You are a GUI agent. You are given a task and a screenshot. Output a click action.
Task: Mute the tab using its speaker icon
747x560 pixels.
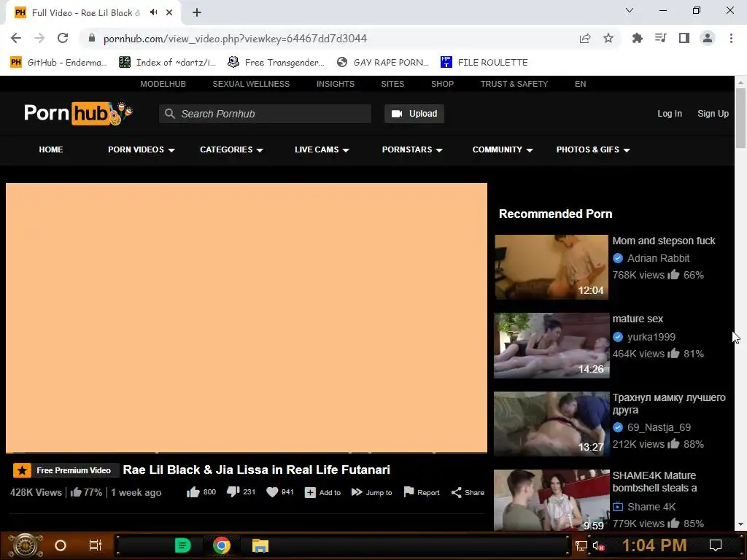(x=153, y=12)
